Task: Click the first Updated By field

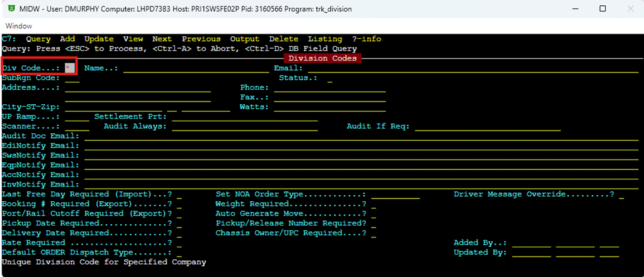Action: [532, 253]
